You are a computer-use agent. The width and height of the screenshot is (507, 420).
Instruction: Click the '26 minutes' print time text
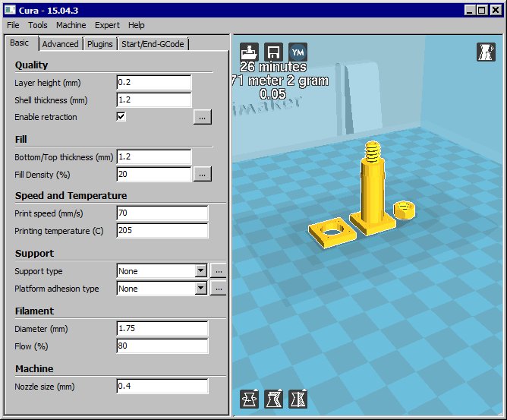(273, 67)
